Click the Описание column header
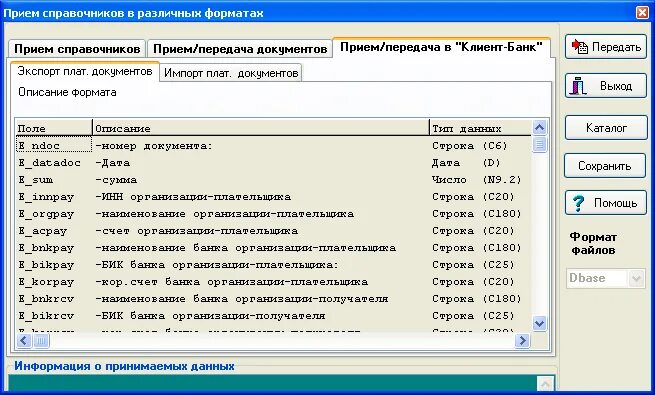 pos(261,128)
